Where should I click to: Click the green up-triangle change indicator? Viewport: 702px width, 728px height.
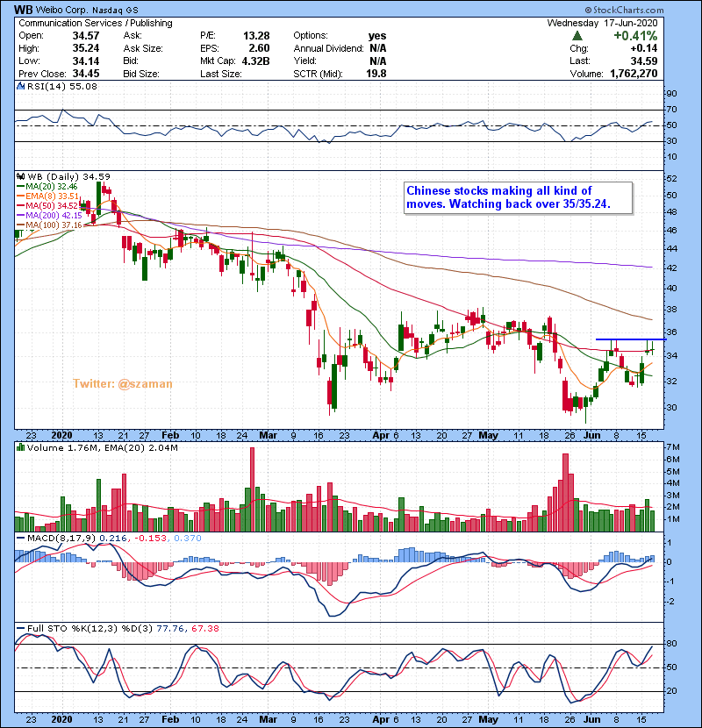(577, 36)
